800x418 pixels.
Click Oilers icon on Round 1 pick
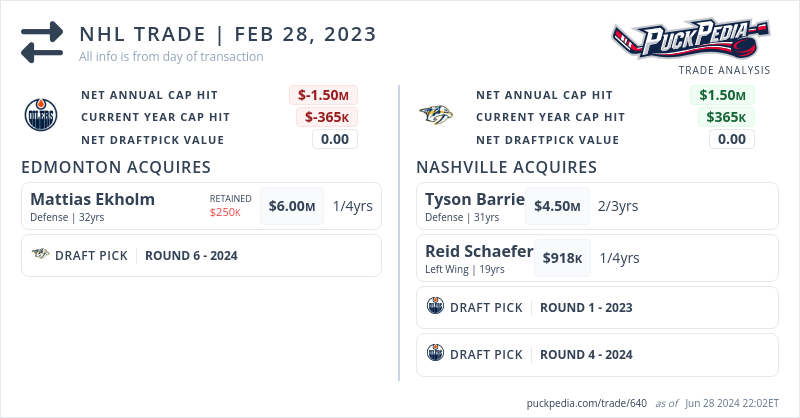click(x=435, y=307)
